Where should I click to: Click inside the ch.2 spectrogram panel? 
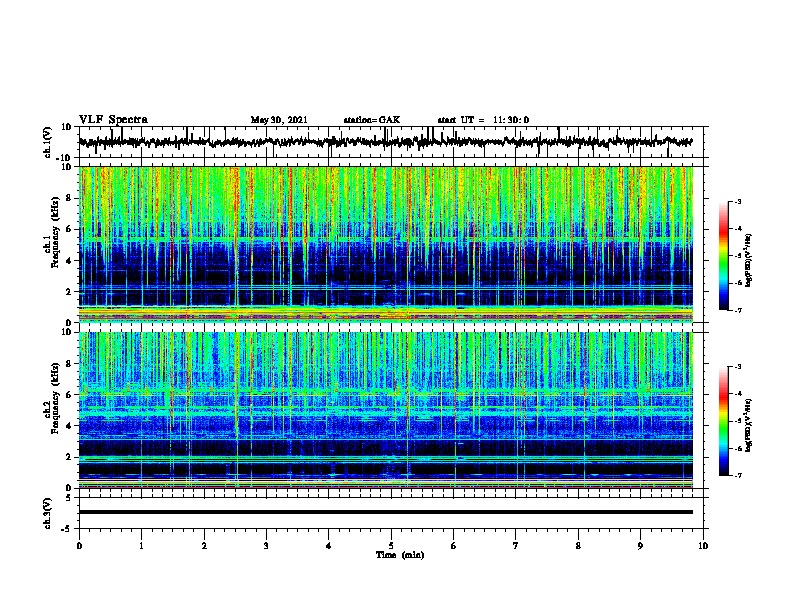tap(386, 410)
